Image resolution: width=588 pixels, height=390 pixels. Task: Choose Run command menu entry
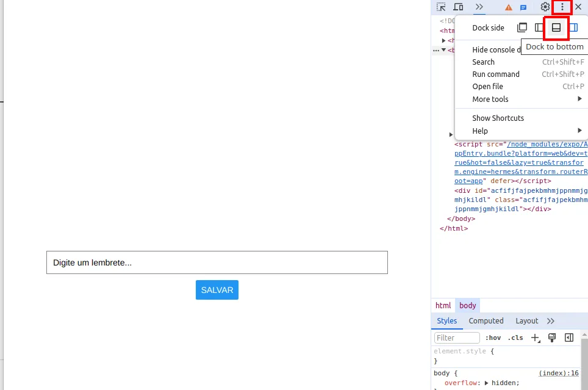522,74
